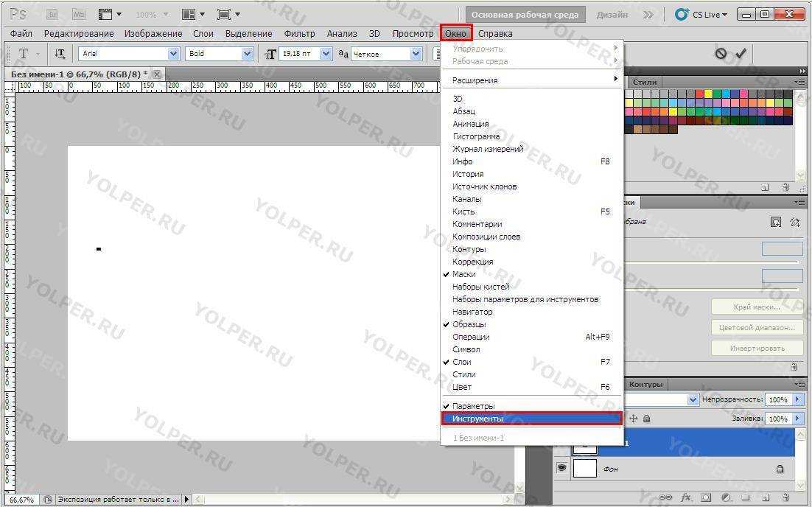Uncheck Параметры in the Окно menu
The width and height of the screenshot is (812, 507).
[x=531, y=406]
